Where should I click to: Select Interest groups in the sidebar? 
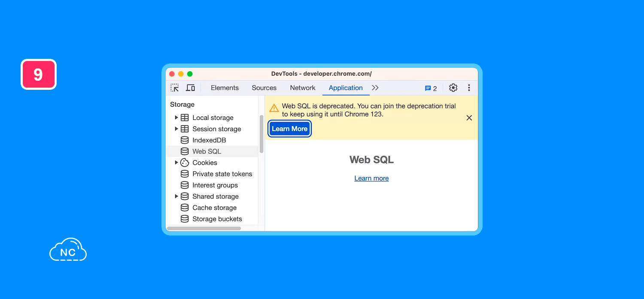[x=215, y=185]
